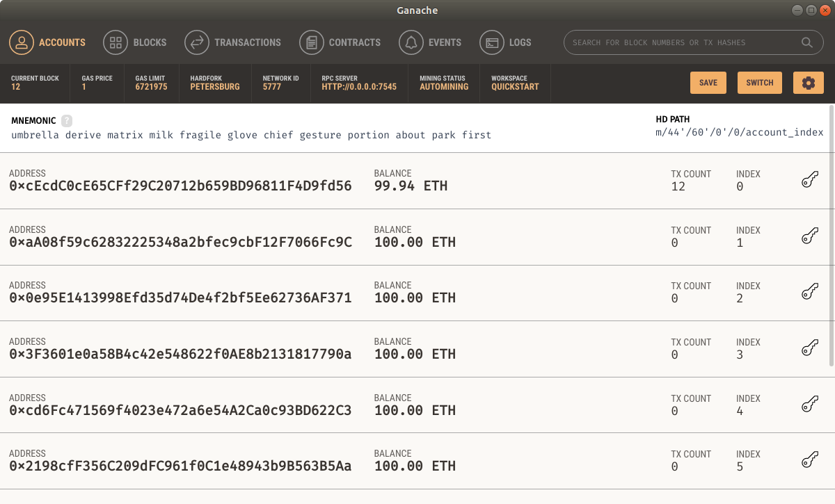Click the Gas Limit value 6721975
The image size is (835, 504).
[x=151, y=87]
